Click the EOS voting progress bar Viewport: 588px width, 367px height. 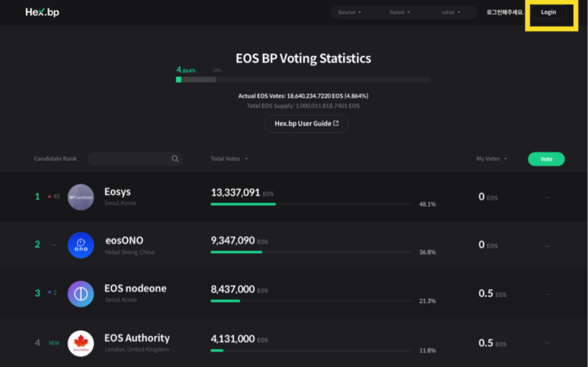click(303, 79)
